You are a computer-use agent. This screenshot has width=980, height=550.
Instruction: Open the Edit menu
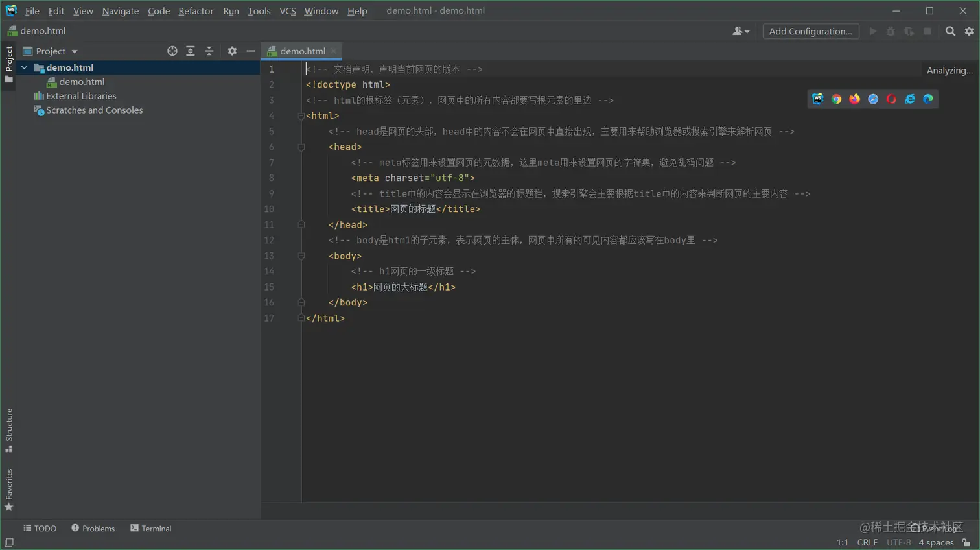(x=56, y=11)
